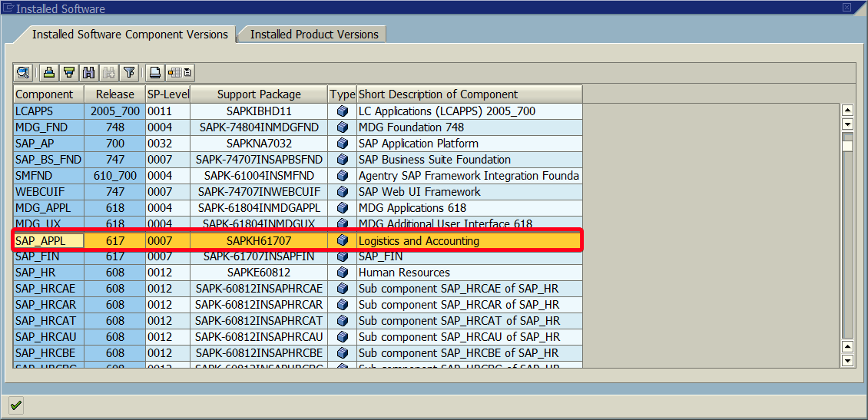Click support package SAPK-74804INMDGFND cell
Screen dimensions: 868x420
pyautogui.click(x=259, y=127)
